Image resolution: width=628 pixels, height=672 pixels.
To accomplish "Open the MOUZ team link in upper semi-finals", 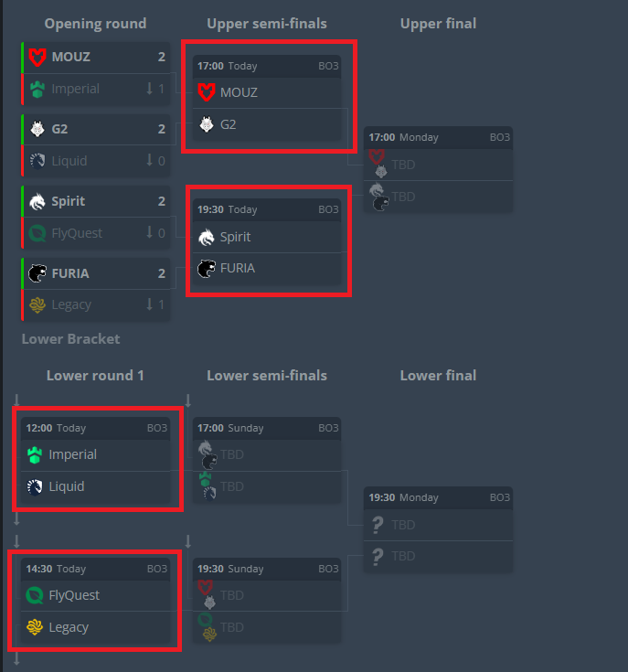I will point(239,92).
